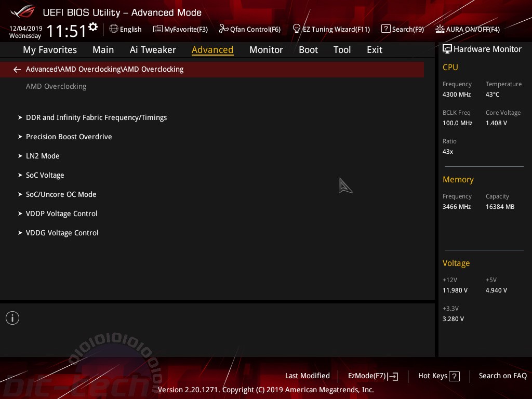Toggle AURA ON/OFF(F4)

(473, 29)
